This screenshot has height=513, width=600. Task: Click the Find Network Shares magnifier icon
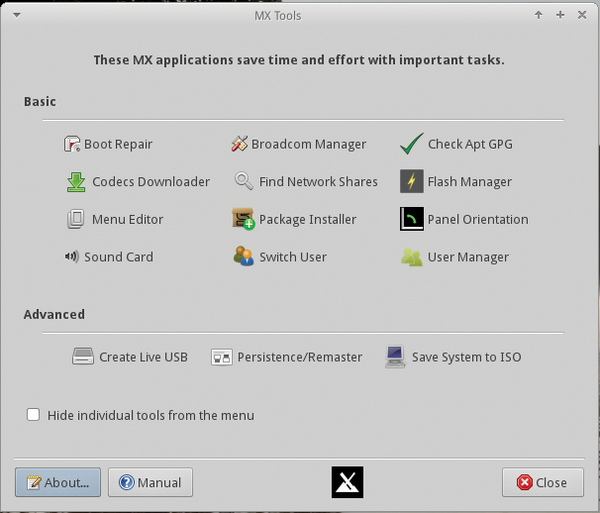(244, 181)
